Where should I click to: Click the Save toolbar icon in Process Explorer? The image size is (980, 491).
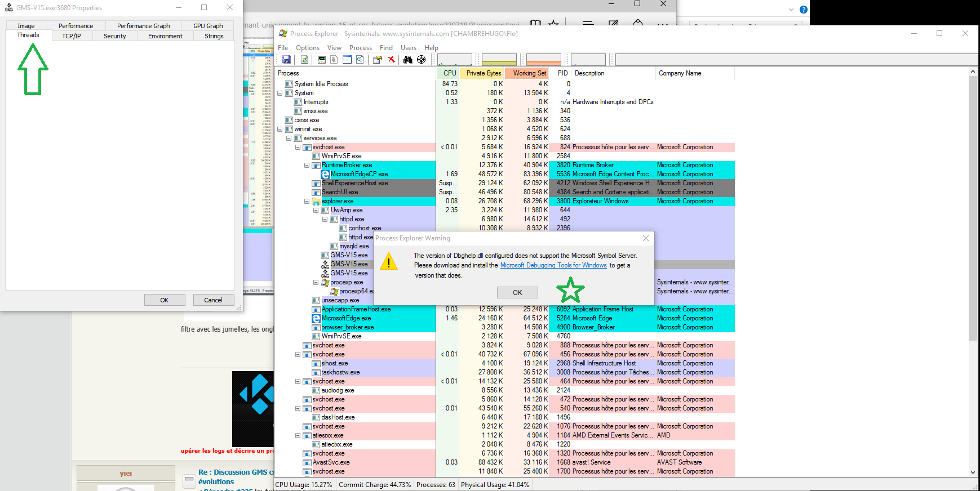click(286, 60)
